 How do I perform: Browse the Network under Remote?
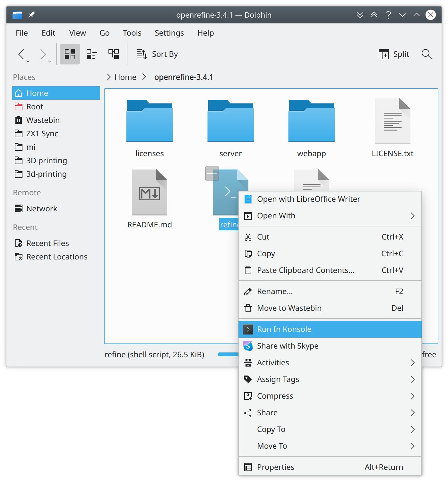coord(41,208)
